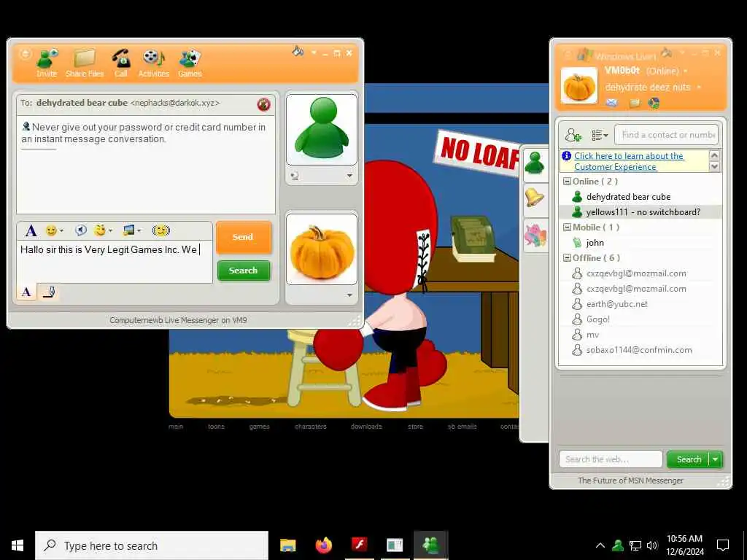Screen dimensions: 747x560
Task: Expand the emoticon dropdown arrow
Action: point(61,231)
